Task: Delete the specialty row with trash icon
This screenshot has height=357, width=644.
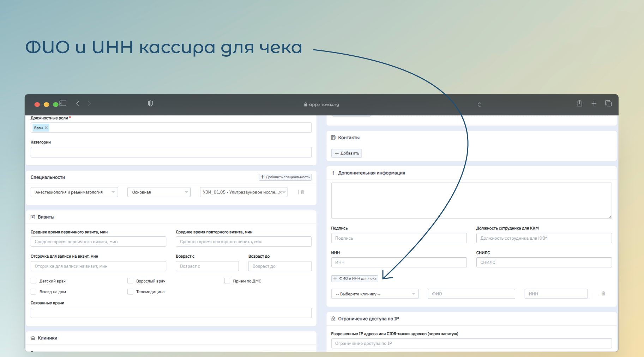Action: tap(303, 192)
